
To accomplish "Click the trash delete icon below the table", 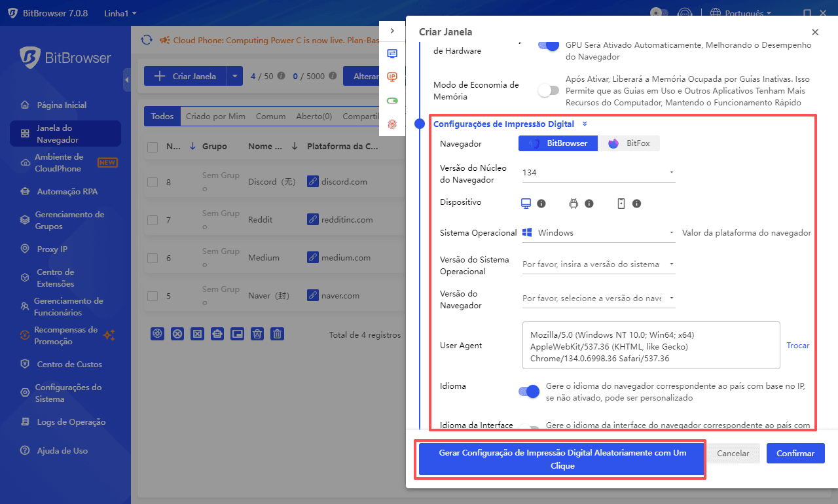I will coord(278,334).
